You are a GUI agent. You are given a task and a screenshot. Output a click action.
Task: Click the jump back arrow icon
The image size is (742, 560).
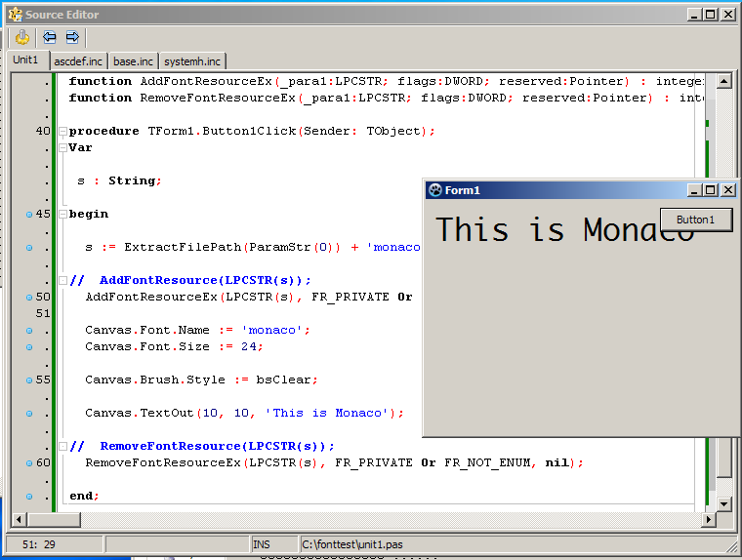(49, 38)
